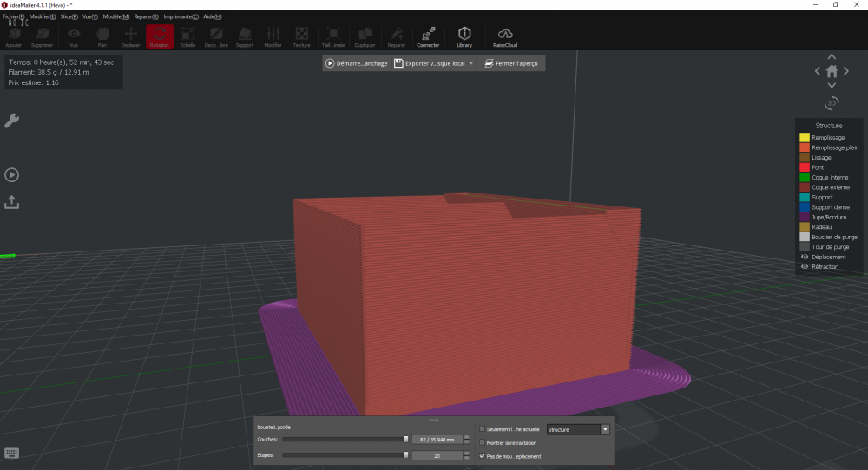Open the free cut Deco...ibre tool

tap(216, 37)
